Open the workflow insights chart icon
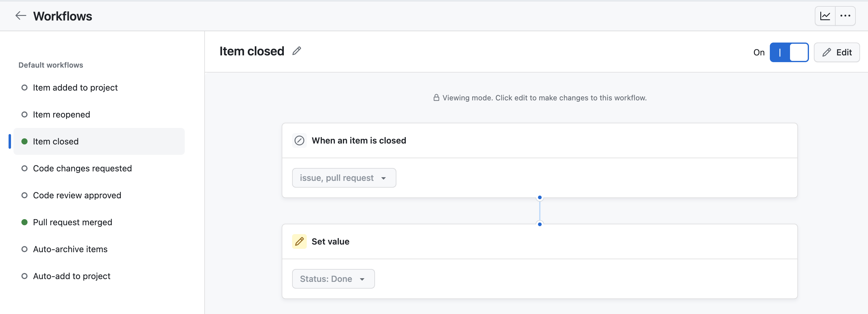Viewport: 868px width, 314px height. 825,16
